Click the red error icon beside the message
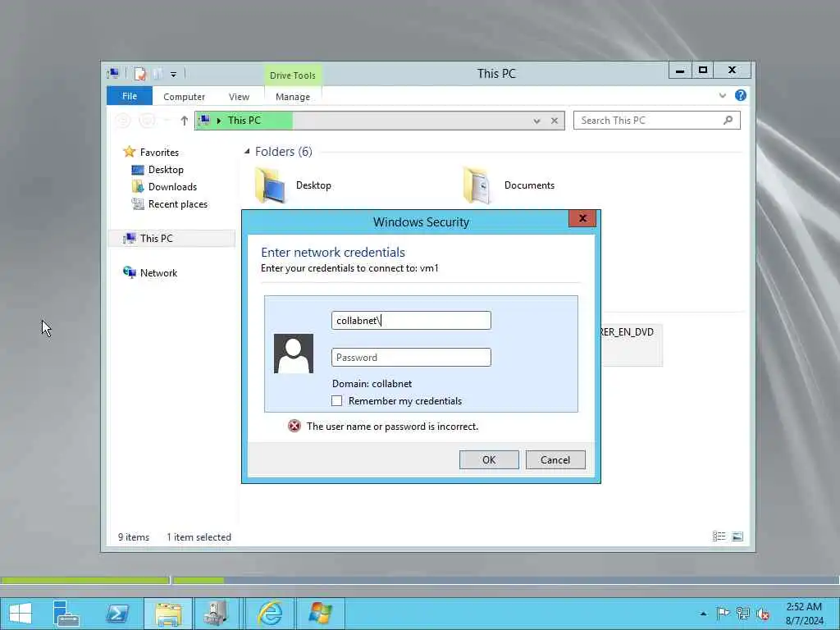Image resolution: width=840 pixels, height=630 pixels. 294,426
